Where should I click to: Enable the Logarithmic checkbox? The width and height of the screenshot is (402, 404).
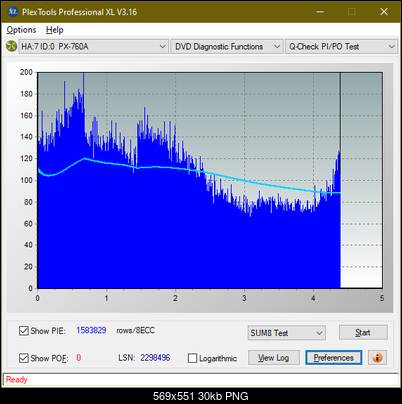coord(193,358)
